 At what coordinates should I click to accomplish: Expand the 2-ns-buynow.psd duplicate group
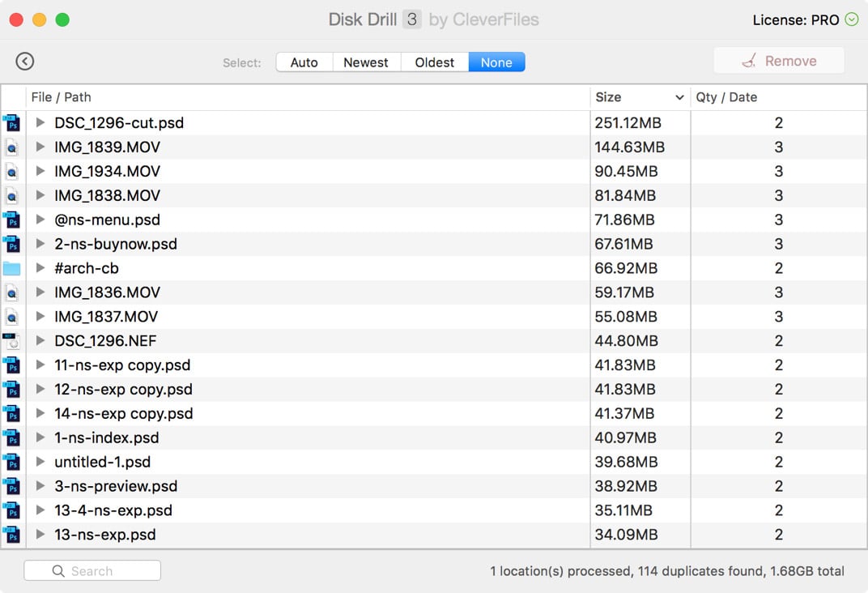pos(40,244)
